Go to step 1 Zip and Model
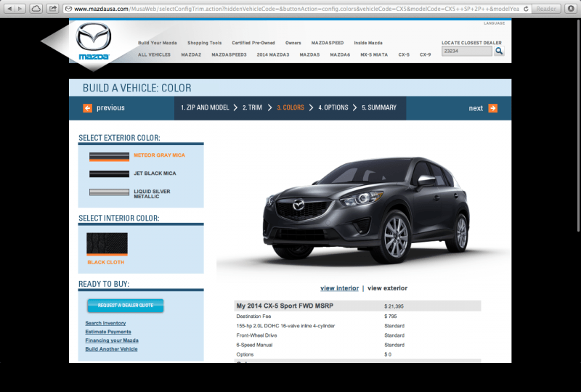Screen dimensions: 581x392 tap(205, 107)
